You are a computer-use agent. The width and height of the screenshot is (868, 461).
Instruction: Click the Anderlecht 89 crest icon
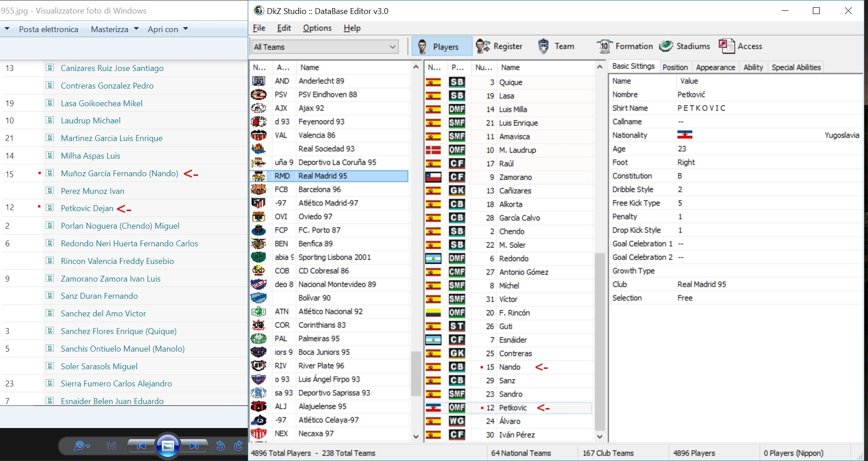coord(259,81)
